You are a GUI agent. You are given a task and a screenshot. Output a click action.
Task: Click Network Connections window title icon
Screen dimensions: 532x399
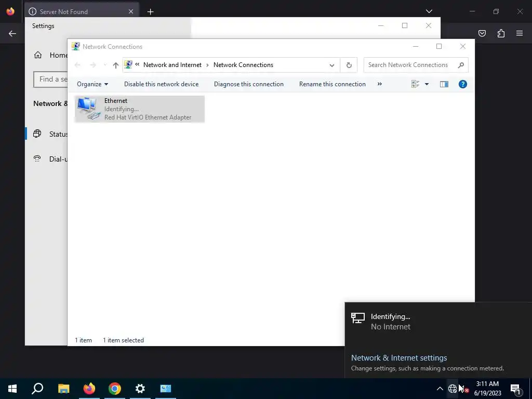[76, 46]
